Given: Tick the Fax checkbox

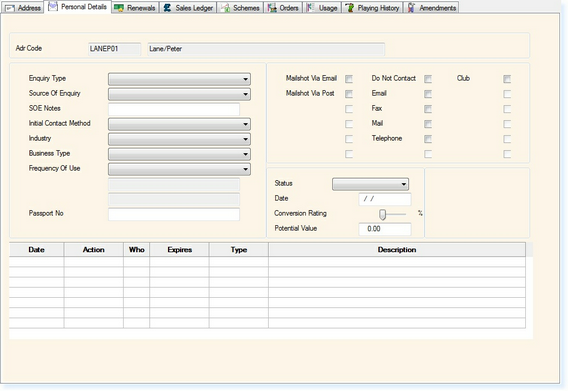Looking at the screenshot, I should tap(428, 109).
